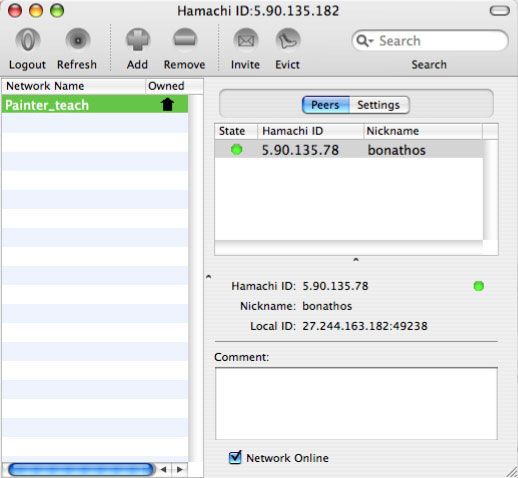Viewport: 518px width, 478px height.
Task: Sort by Hamachi ID column header
Action: click(x=310, y=131)
